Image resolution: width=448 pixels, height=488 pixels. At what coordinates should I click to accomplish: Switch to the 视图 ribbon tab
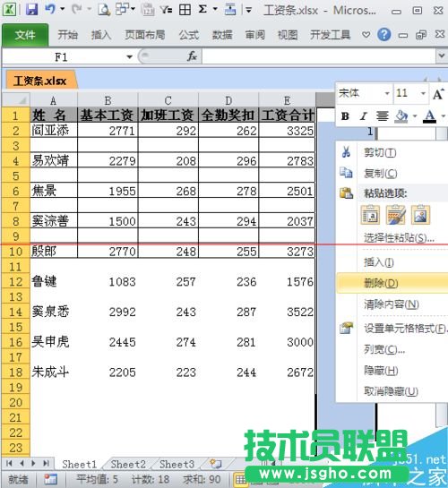click(288, 35)
